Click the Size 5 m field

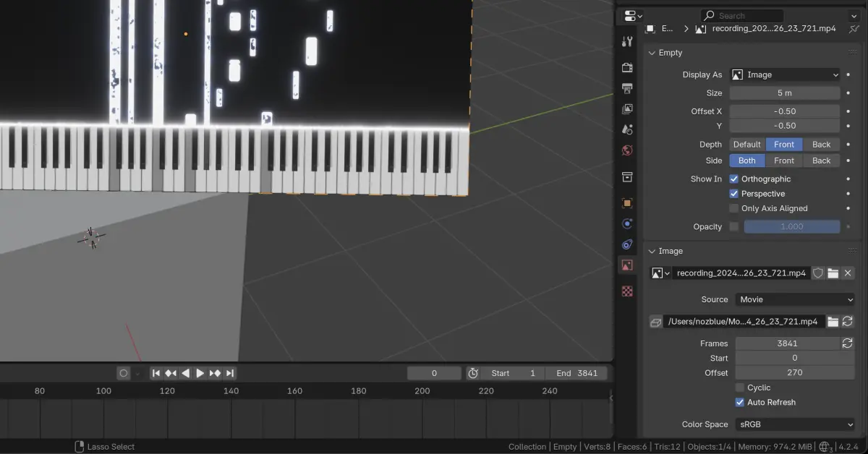784,93
